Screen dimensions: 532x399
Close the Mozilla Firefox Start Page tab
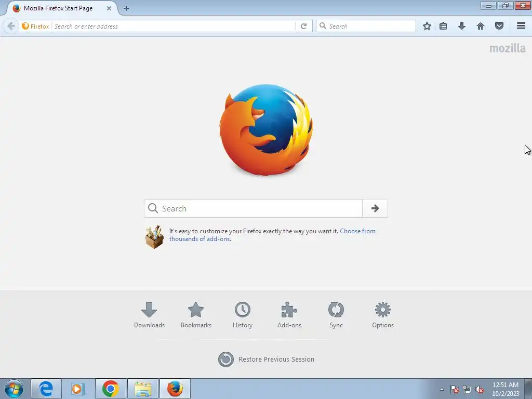click(x=109, y=8)
